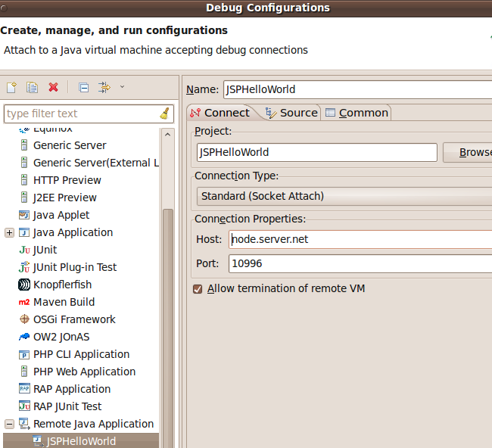
Task: Switch to the Source tab
Action: point(291,113)
